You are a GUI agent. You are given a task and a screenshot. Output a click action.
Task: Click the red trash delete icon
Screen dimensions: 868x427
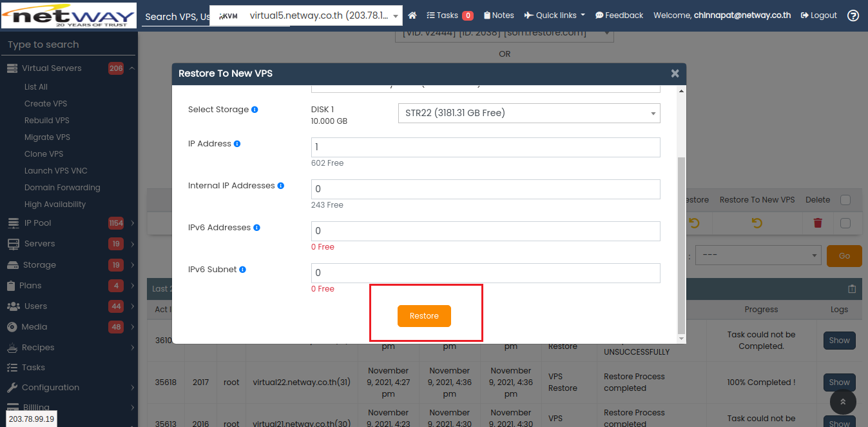click(818, 223)
